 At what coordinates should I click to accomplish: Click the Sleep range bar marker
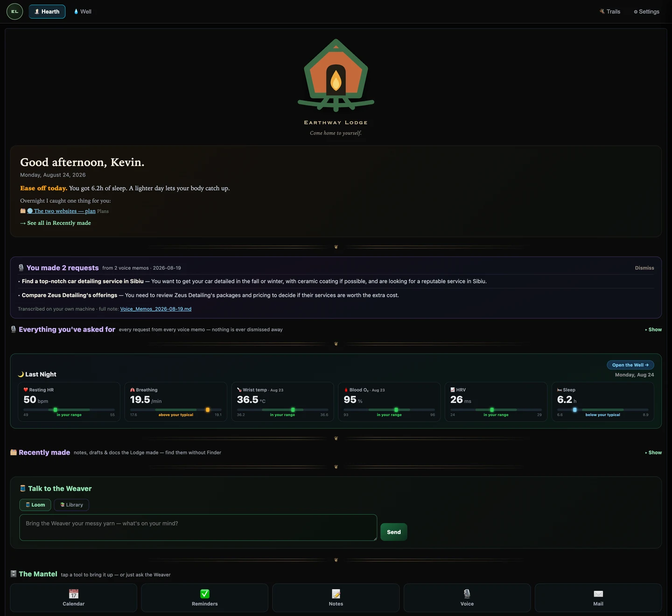click(x=575, y=410)
